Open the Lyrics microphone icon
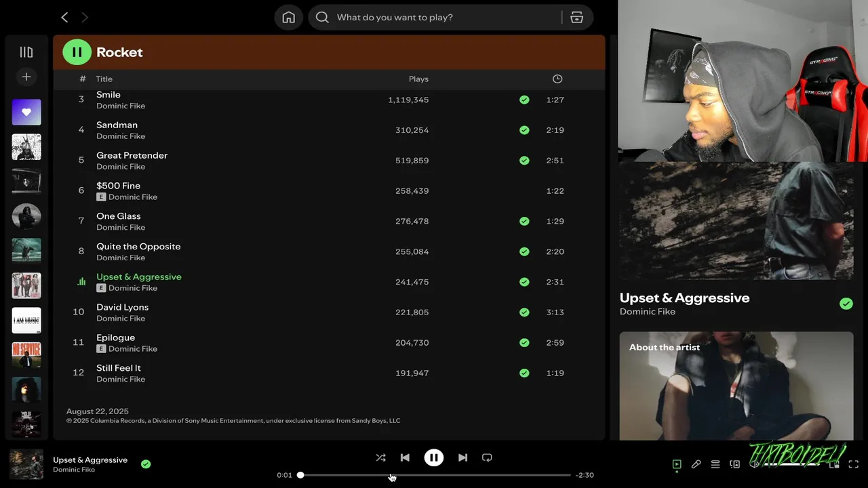Image resolution: width=868 pixels, height=488 pixels. [696, 464]
